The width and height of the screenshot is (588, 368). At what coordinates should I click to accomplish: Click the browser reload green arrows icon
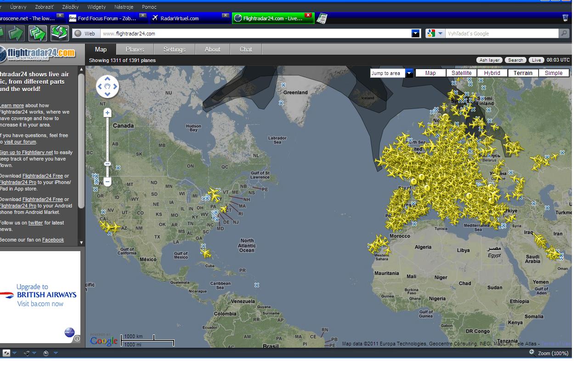(60, 33)
